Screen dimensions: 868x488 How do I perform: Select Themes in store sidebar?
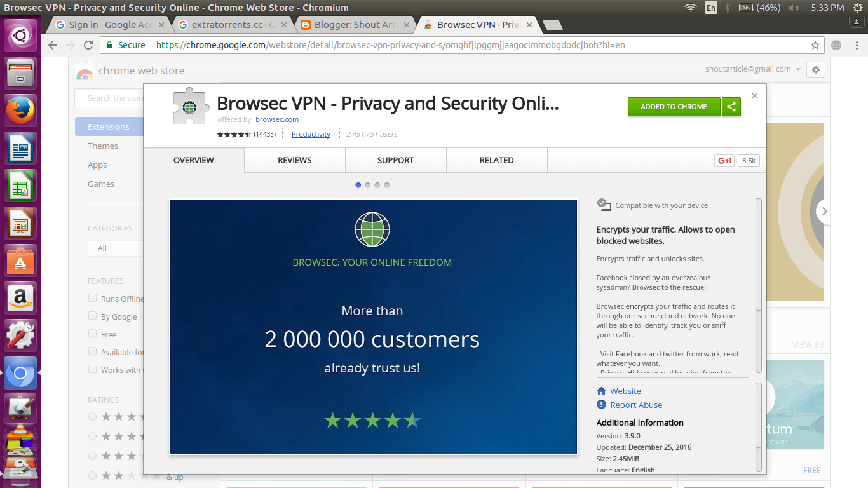point(103,146)
